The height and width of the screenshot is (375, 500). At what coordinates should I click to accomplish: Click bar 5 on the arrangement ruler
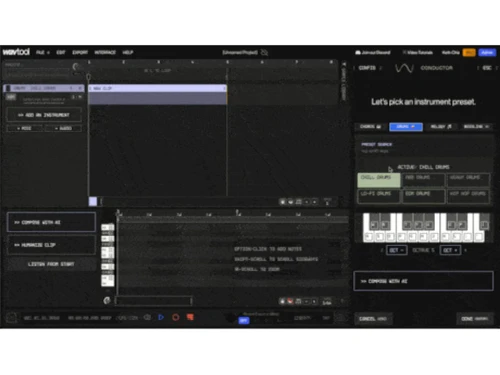pos(227,62)
